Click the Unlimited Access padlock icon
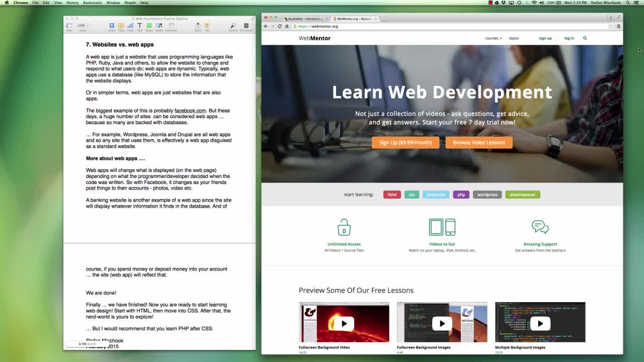Viewport: 644px width, 362px height. (344, 227)
